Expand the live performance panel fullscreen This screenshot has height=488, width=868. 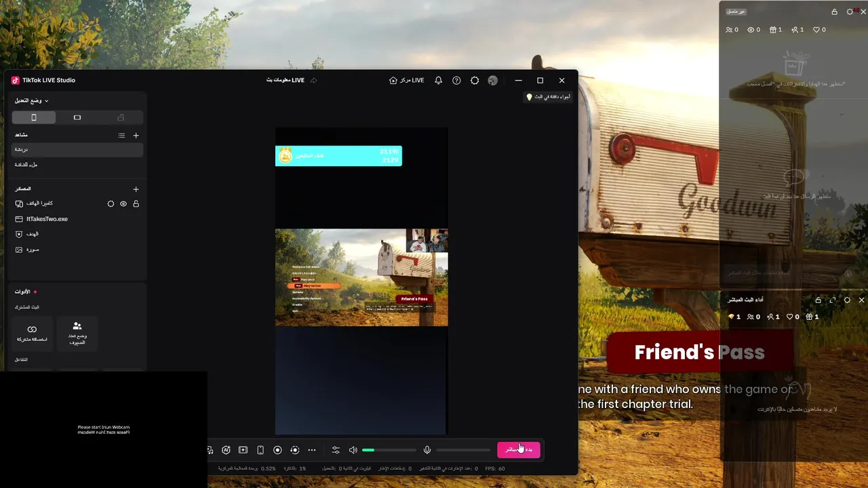833,300
